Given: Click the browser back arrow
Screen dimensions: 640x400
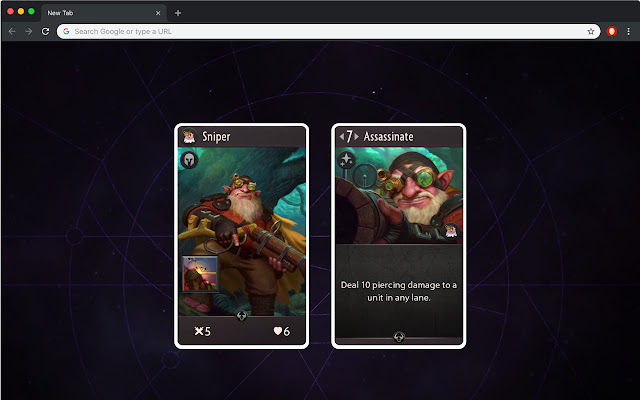Looking at the screenshot, I should (x=12, y=31).
